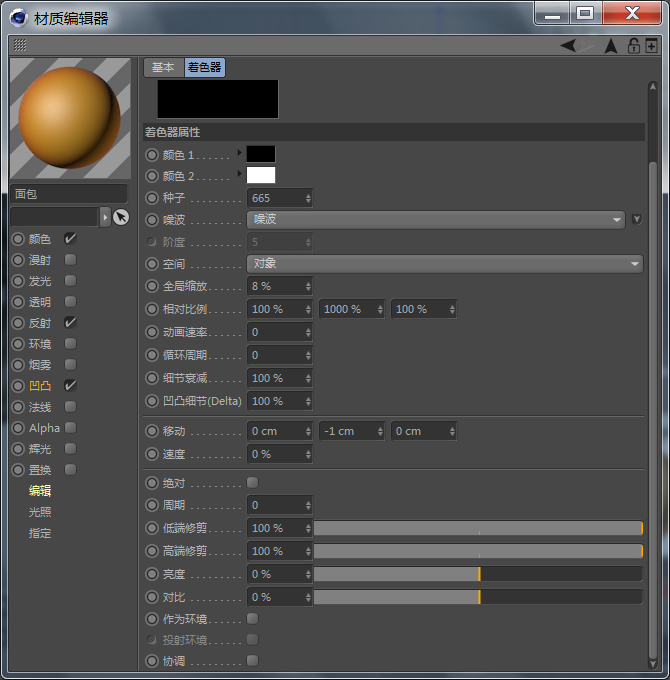Disable the 反射 channel checkbox
This screenshot has height=680, width=670.
70,323
